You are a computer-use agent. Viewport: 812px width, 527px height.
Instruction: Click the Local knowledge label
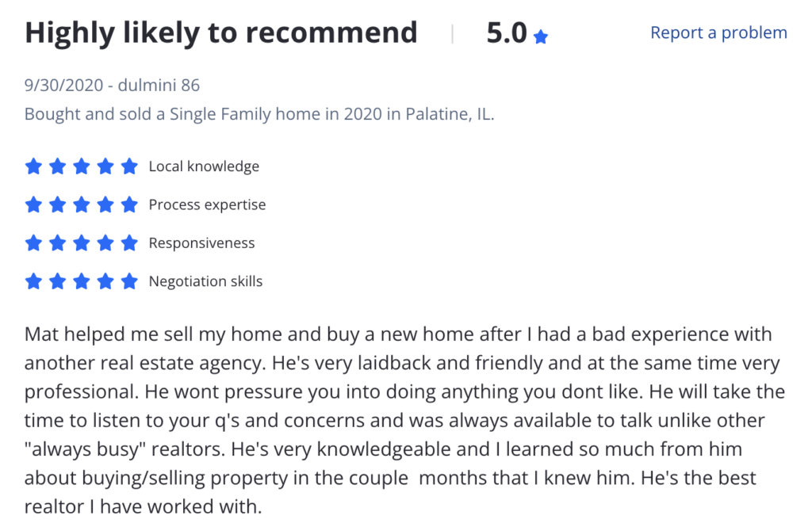(x=204, y=166)
